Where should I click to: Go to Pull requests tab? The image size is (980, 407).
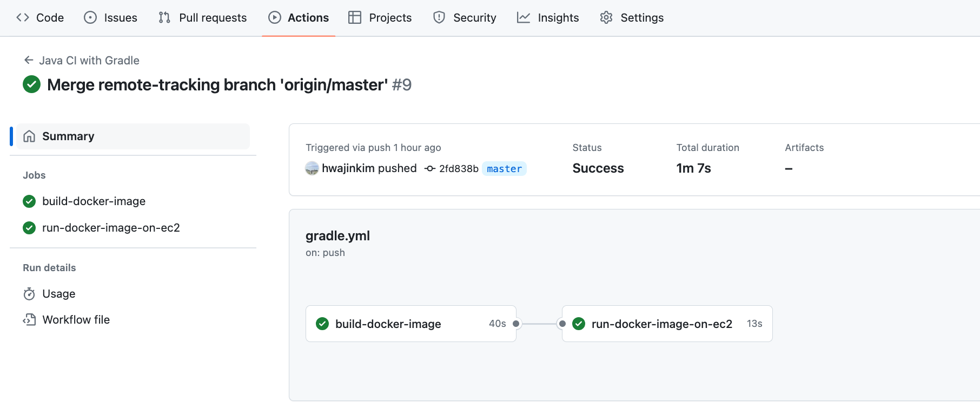[202, 18]
